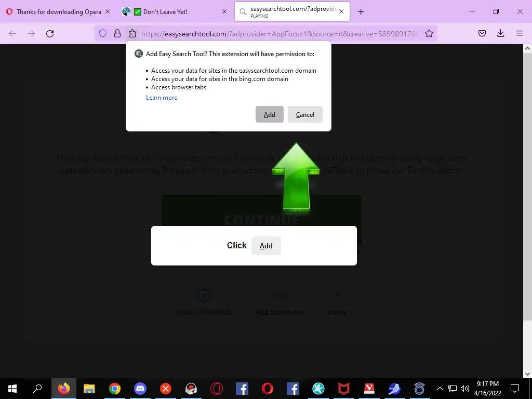Image resolution: width=532 pixels, height=399 pixels.
Task: Click the padlock site security icon
Action: 117,33
